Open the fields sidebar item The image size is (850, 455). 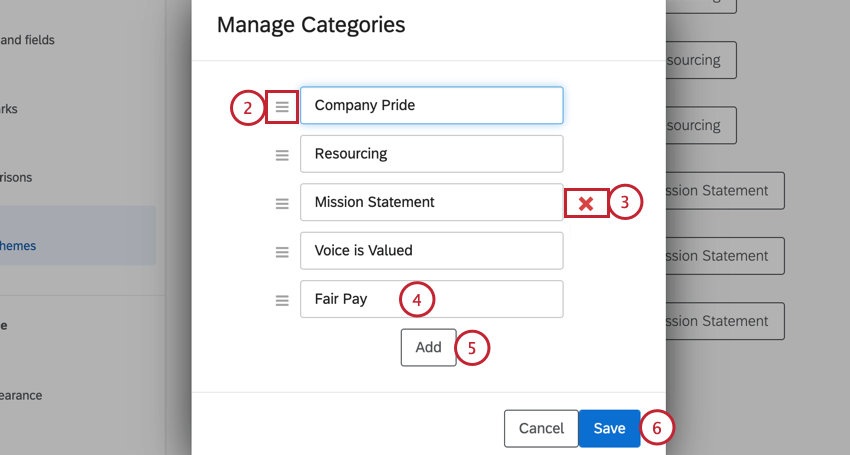click(28, 40)
